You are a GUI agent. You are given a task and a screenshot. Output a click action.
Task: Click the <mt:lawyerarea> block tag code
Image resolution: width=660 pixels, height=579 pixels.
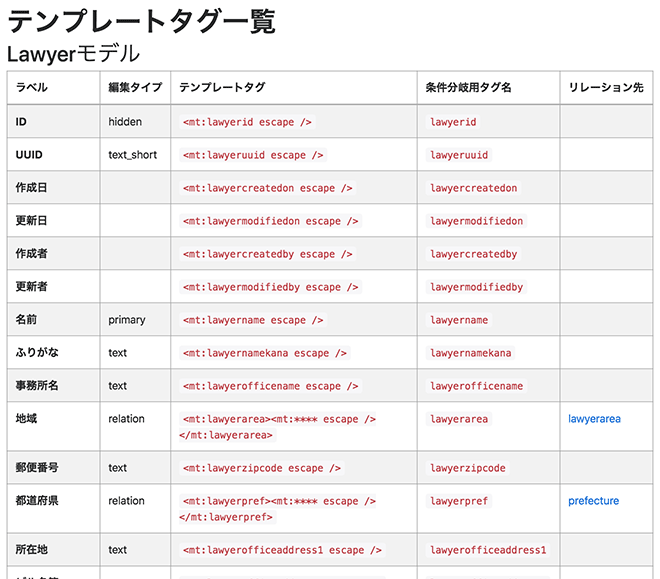coord(278,427)
